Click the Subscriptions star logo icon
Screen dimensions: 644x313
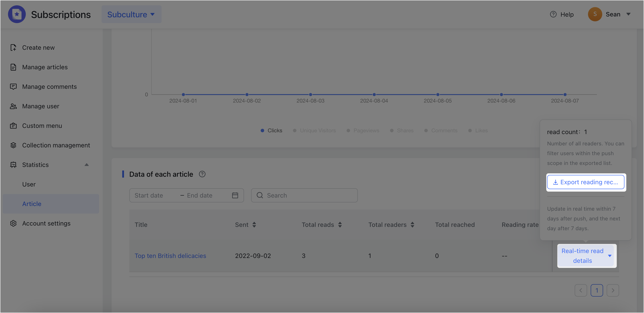click(x=17, y=14)
